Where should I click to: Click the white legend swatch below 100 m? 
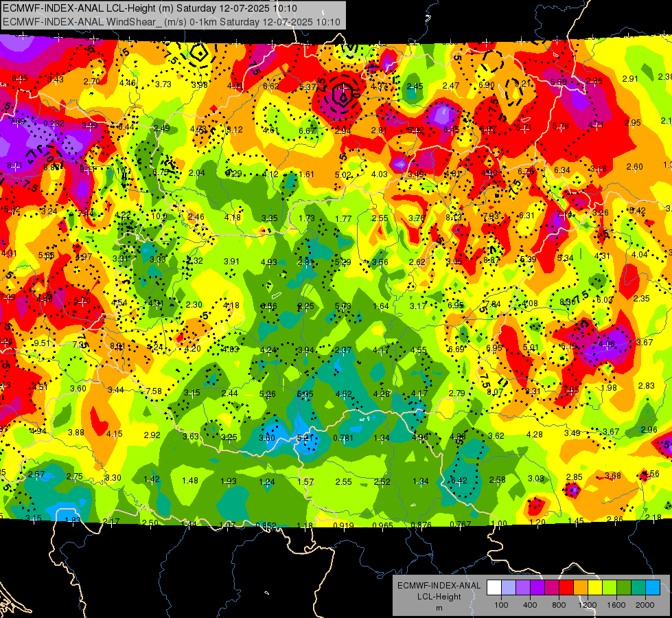pyautogui.click(x=494, y=588)
